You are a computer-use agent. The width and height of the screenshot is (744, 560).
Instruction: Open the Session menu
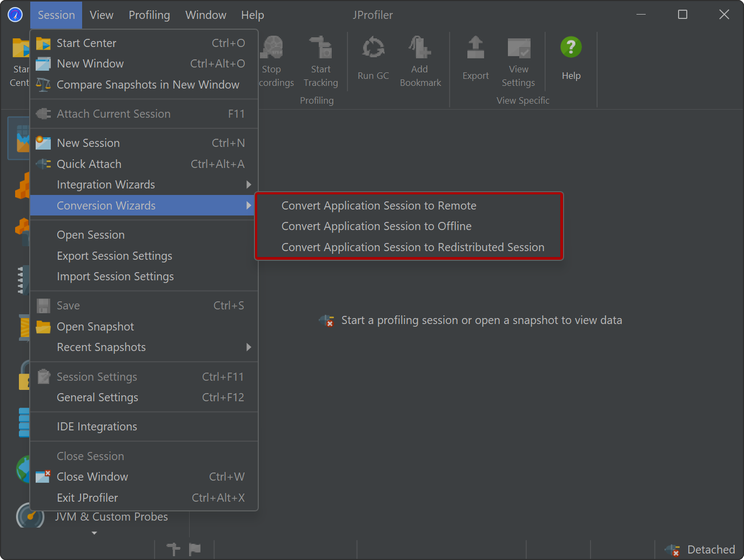click(56, 15)
